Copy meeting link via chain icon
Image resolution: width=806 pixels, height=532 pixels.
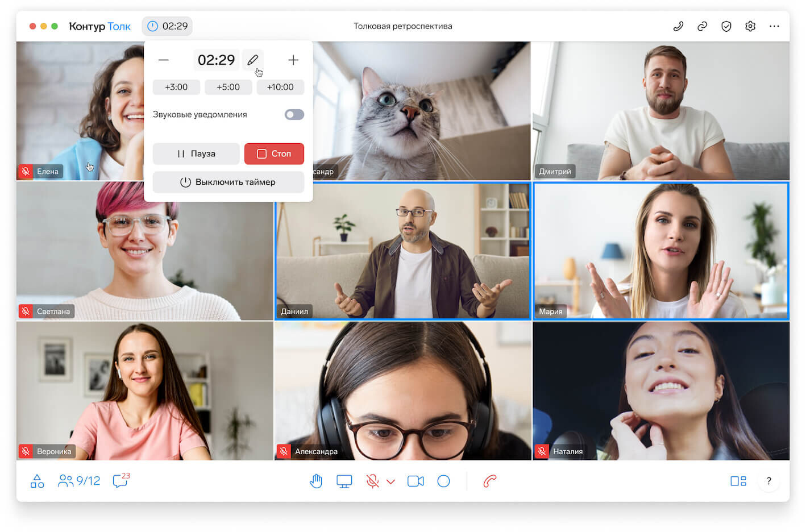coord(703,26)
